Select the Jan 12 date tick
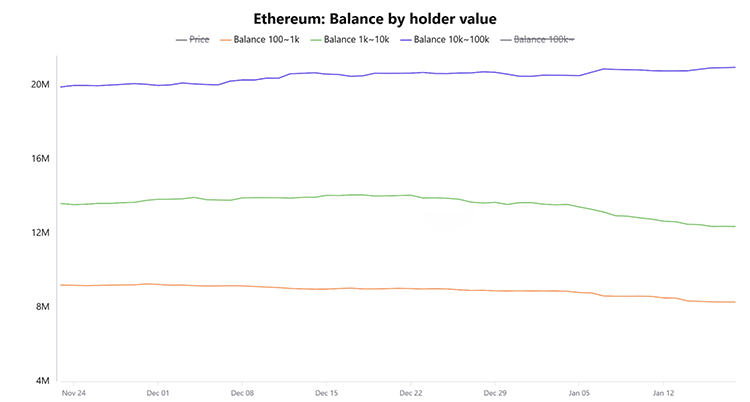 (x=664, y=393)
